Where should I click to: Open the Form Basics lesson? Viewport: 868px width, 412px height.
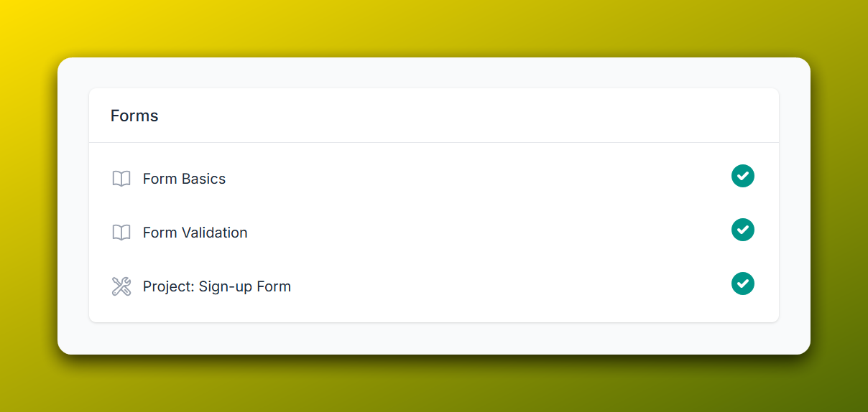pyautogui.click(x=184, y=179)
